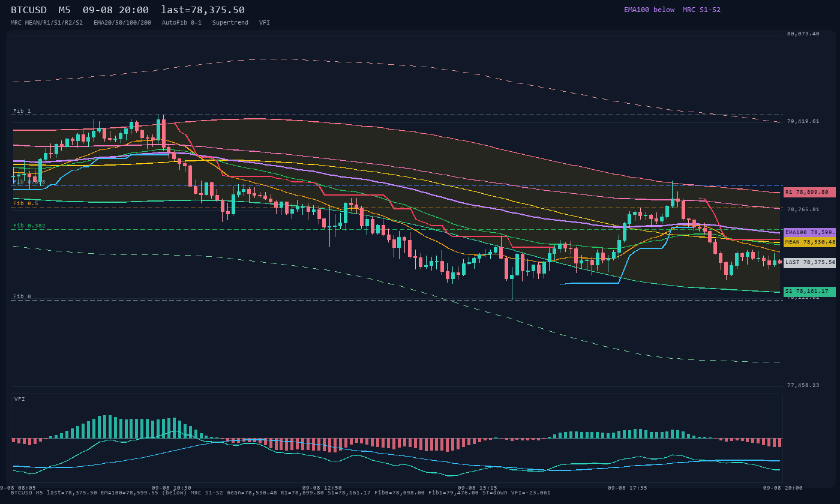This screenshot has height=504, width=840.
Task: Select the Supertrend indicator label
Action: tap(230, 23)
